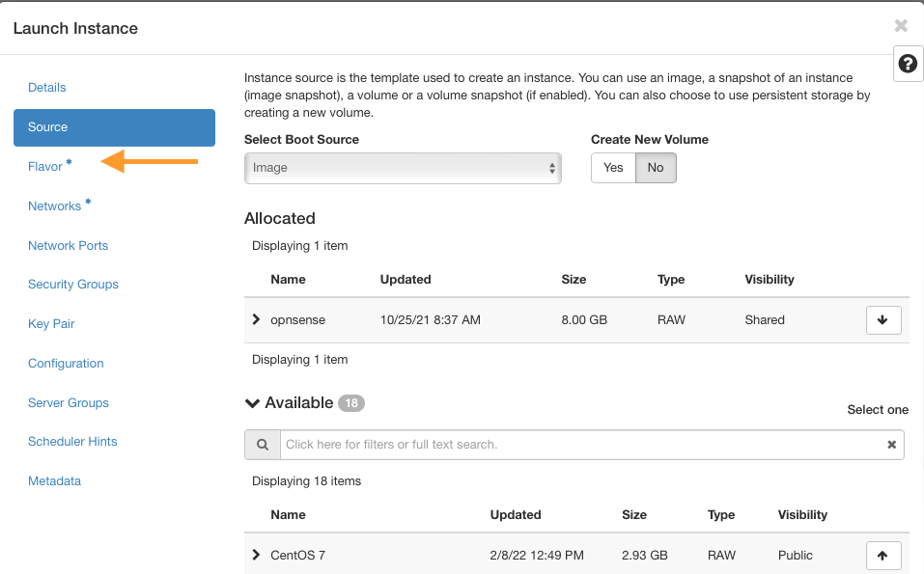Go to the Flavor step
The height and width of the screenshot is (574, 924).
click(x=45, y=167)
